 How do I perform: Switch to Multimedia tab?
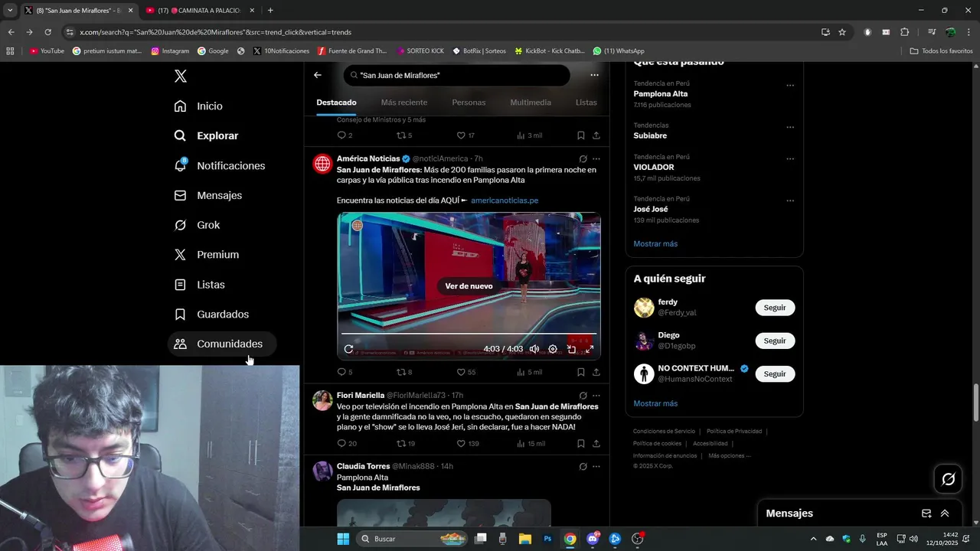click(531, 103)
